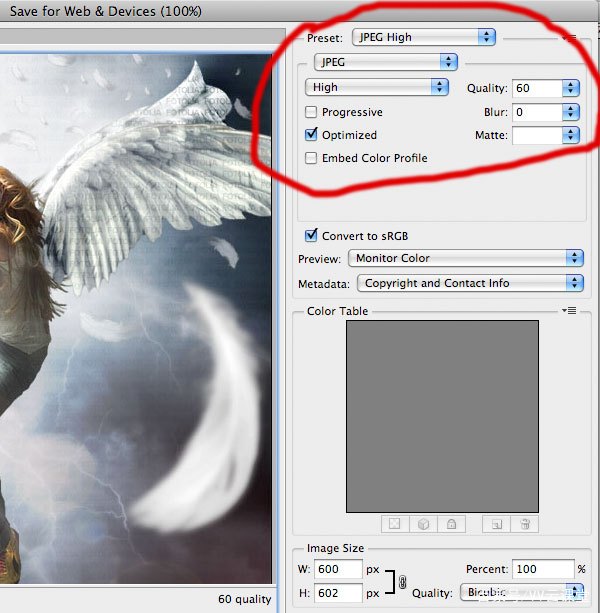
Task: Click the trash delete color icon
Action: click(x=525, y=524)
